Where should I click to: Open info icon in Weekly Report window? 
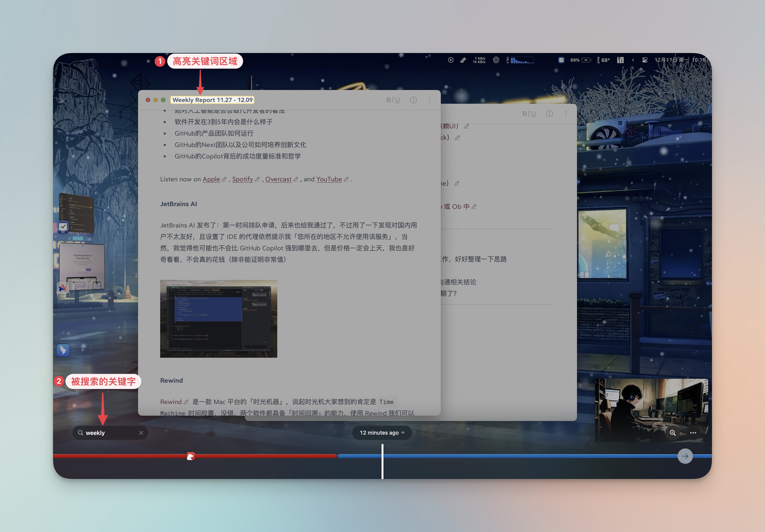pyautogui.click(x=413, y=100)
